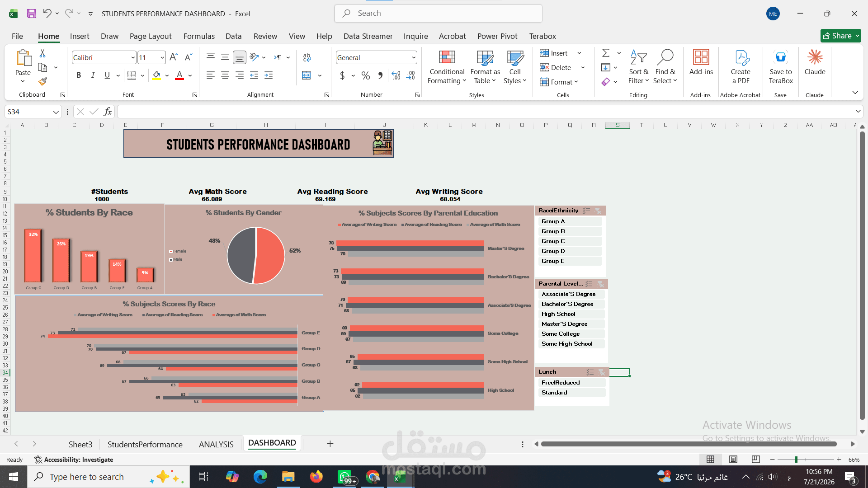Apply percent style format
Screen dimensions: 868x488
366,75
